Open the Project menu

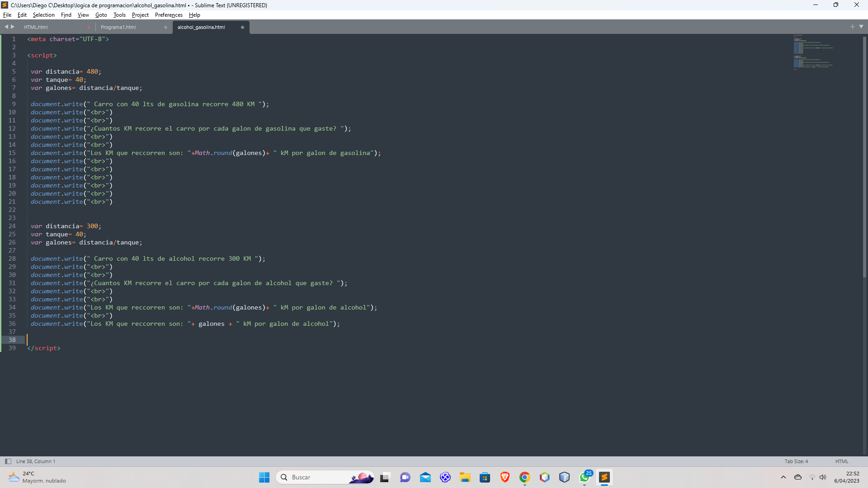(140, 15)
